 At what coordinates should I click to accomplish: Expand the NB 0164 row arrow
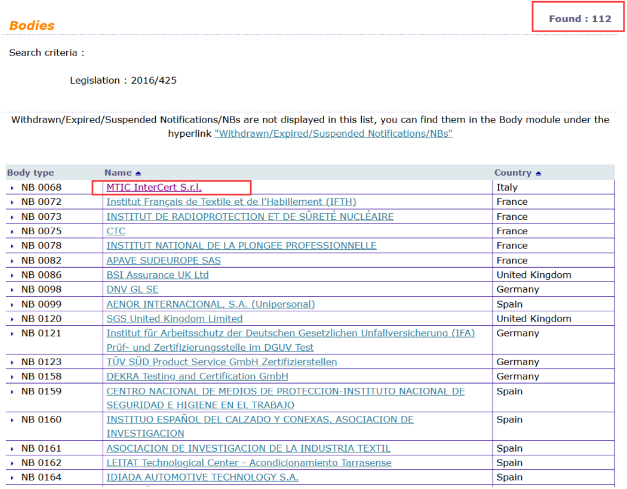[x=12, y=478]
